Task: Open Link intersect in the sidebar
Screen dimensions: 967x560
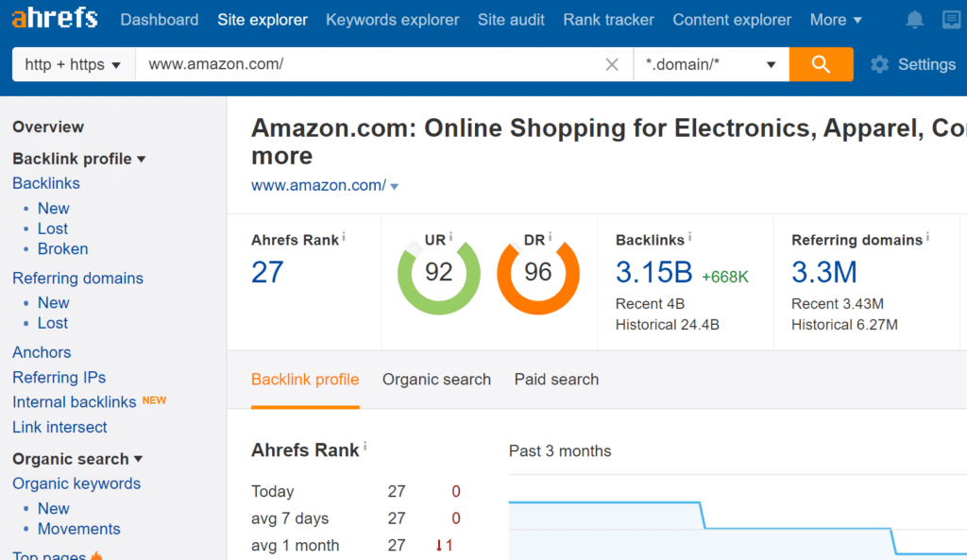Action: pos(59,427)
